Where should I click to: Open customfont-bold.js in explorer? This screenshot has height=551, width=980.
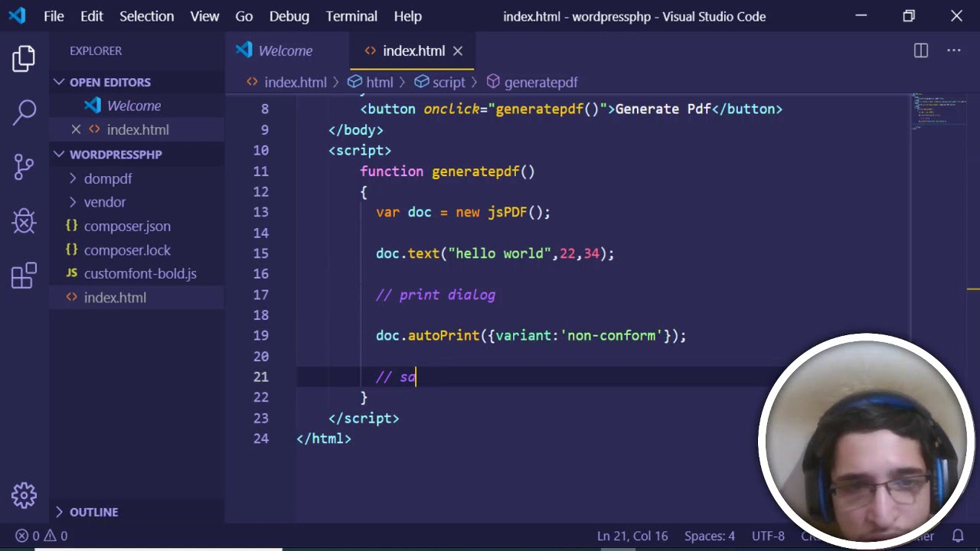[139, 273]
